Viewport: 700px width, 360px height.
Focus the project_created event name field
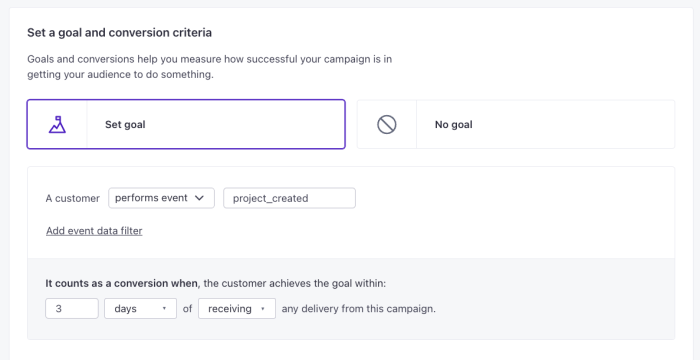[289, 198]
